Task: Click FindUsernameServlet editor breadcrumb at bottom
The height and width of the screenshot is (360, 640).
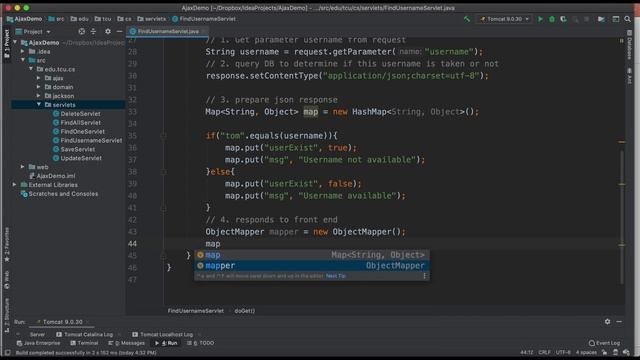Action: point(196,311)
